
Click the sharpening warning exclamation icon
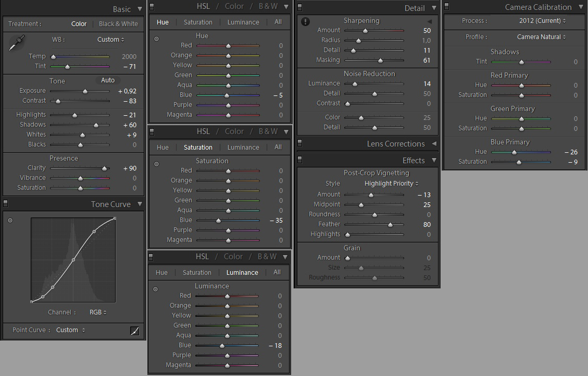[305, 21]
